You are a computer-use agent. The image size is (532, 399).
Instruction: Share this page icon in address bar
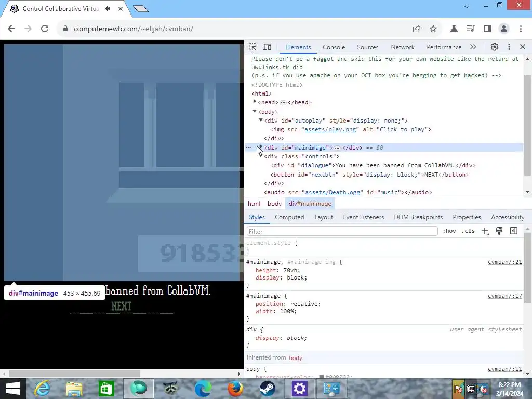417,29
